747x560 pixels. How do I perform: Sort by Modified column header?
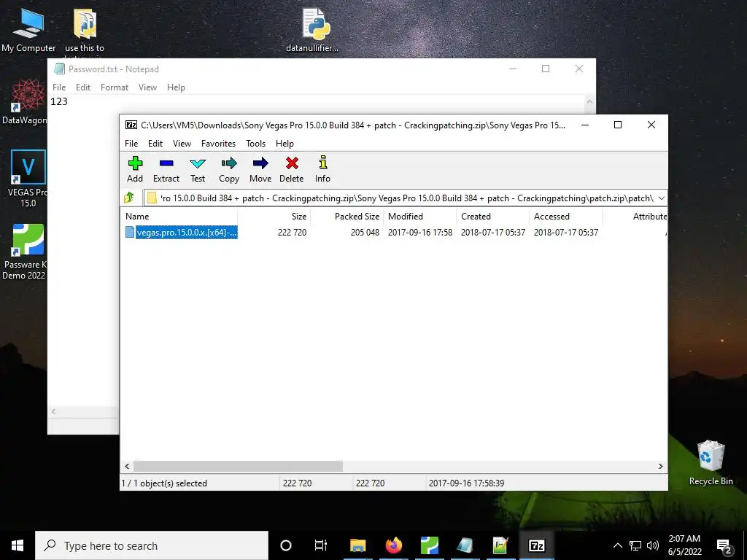(420, 216)
